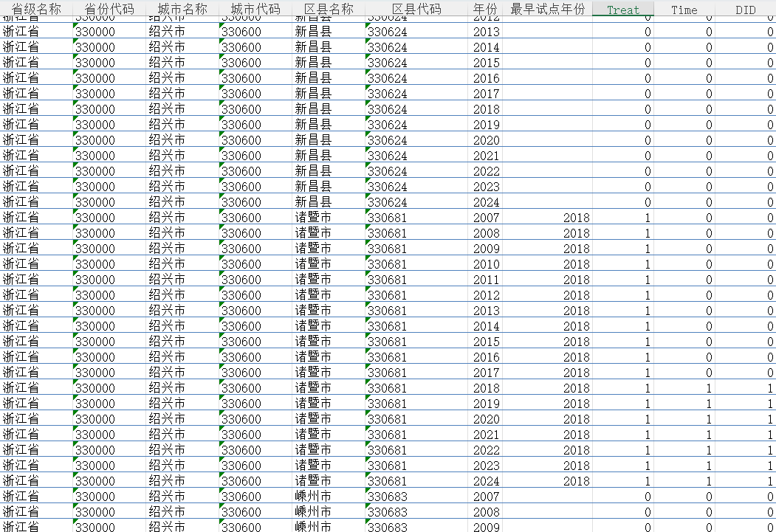Click DID cell for 诸暨市 year 2024
The height and width of the screenshot is (532, 776).
[746, 481]
